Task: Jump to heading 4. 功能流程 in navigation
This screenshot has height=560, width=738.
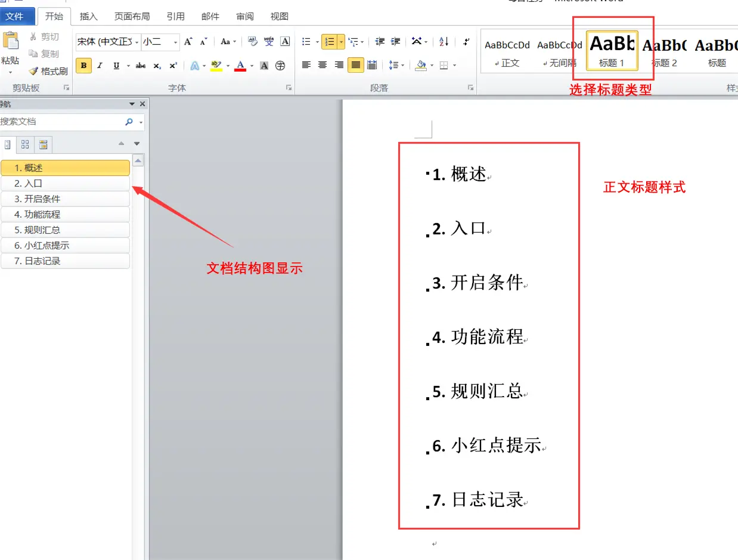Action: 65,214
